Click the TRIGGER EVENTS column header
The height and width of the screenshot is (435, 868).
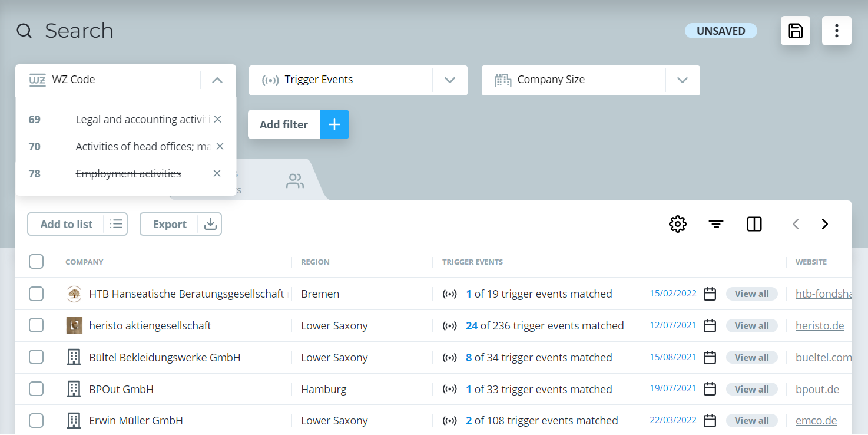pos(472,262)
